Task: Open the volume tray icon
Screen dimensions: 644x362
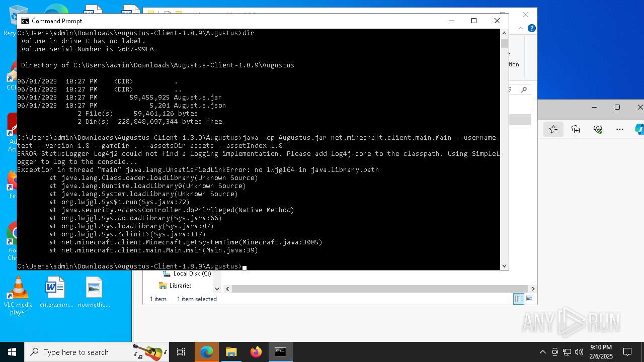Action: coord(579,352)
